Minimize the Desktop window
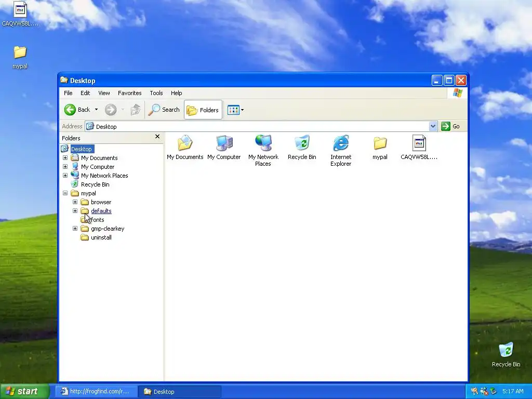Viewport: 532px width, 399px height. click(x=437, y=81)
